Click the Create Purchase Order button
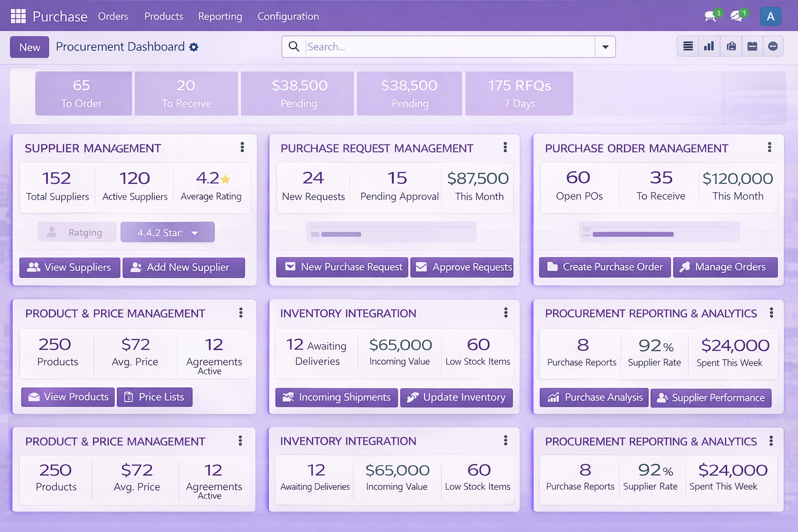The height and width of the screenshot is (532, 798). [x=605, y=267]
